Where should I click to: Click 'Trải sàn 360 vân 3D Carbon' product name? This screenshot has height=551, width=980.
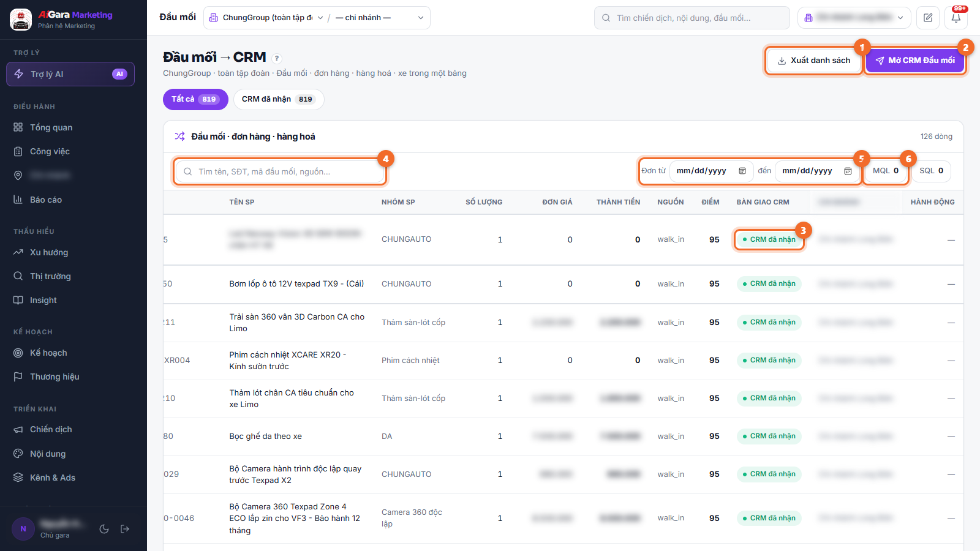(297, 323)
